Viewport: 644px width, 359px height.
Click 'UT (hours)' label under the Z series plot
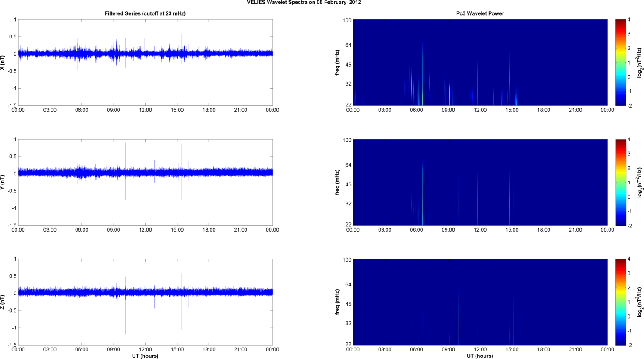click(x=145, y=356)
